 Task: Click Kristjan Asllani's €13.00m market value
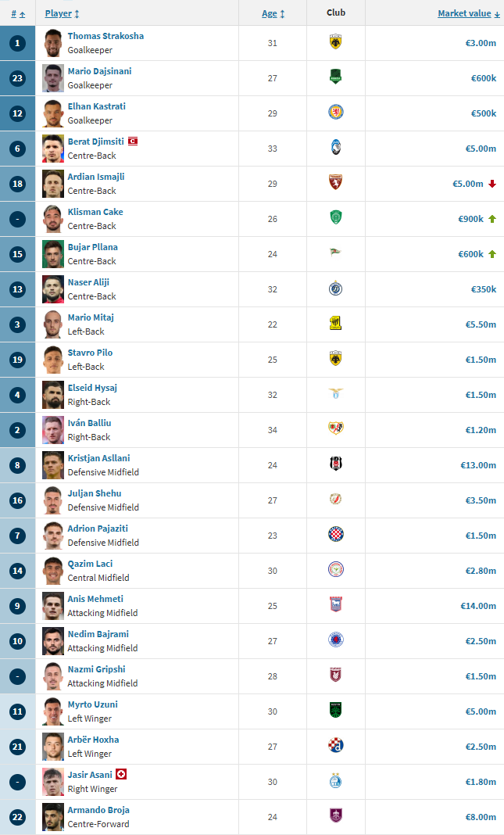tap(478, 465)
